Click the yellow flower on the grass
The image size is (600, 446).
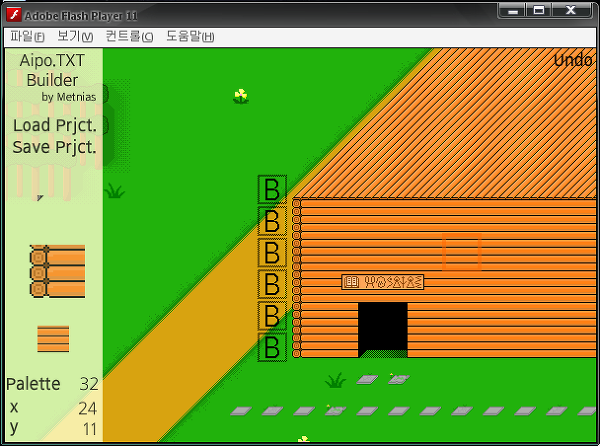241,96
